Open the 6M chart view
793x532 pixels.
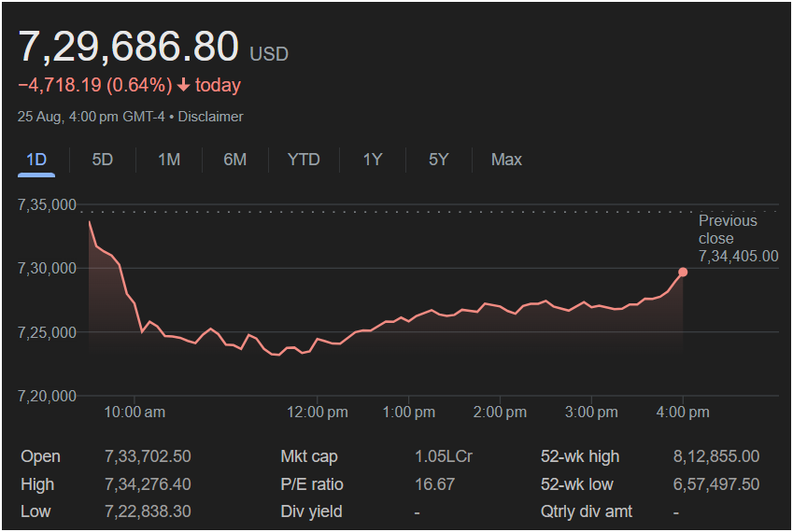pos(235,160)
